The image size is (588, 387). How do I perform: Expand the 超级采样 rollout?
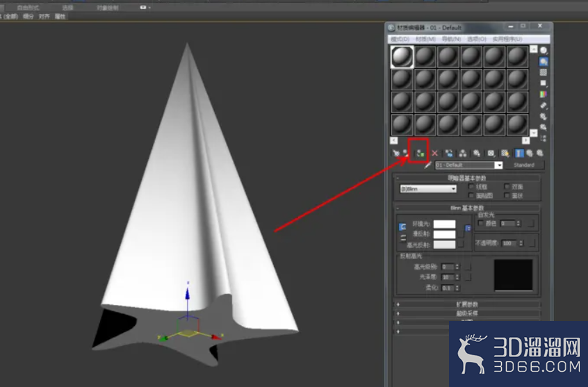click(x=467, y=313)
